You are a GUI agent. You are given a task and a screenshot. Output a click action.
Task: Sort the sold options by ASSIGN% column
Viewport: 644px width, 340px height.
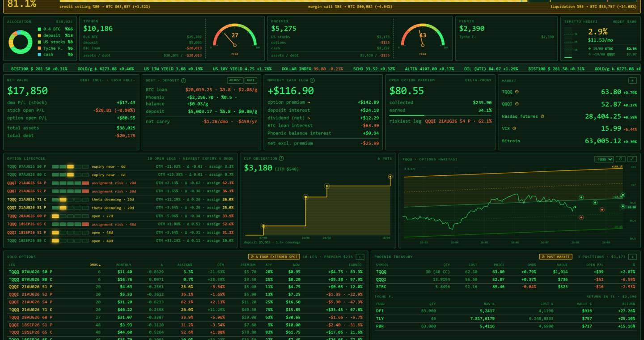pyautogui.click(x=186, y=265)
